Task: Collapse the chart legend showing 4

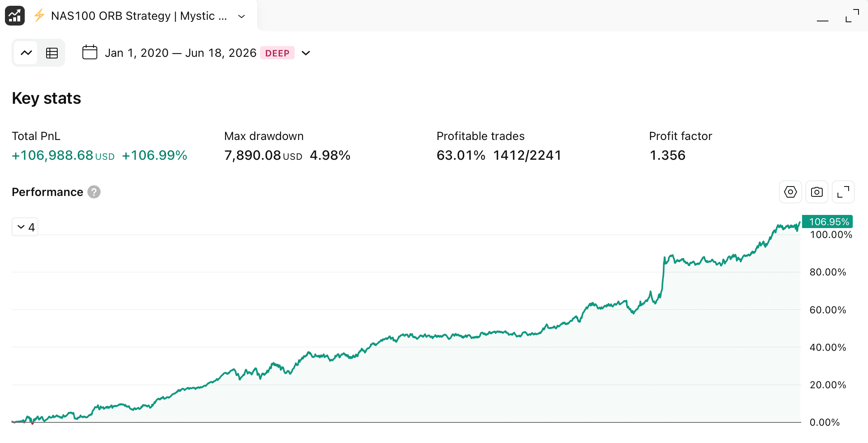Action: (x=25, y=227)
